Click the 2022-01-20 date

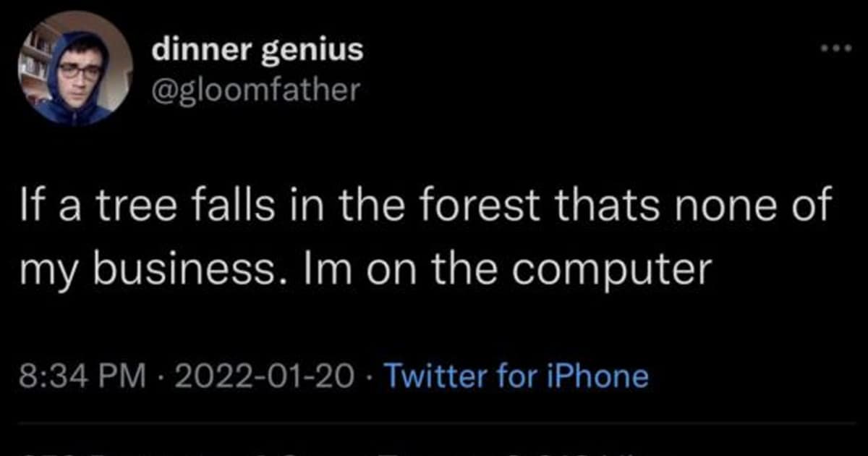[265, 376]
